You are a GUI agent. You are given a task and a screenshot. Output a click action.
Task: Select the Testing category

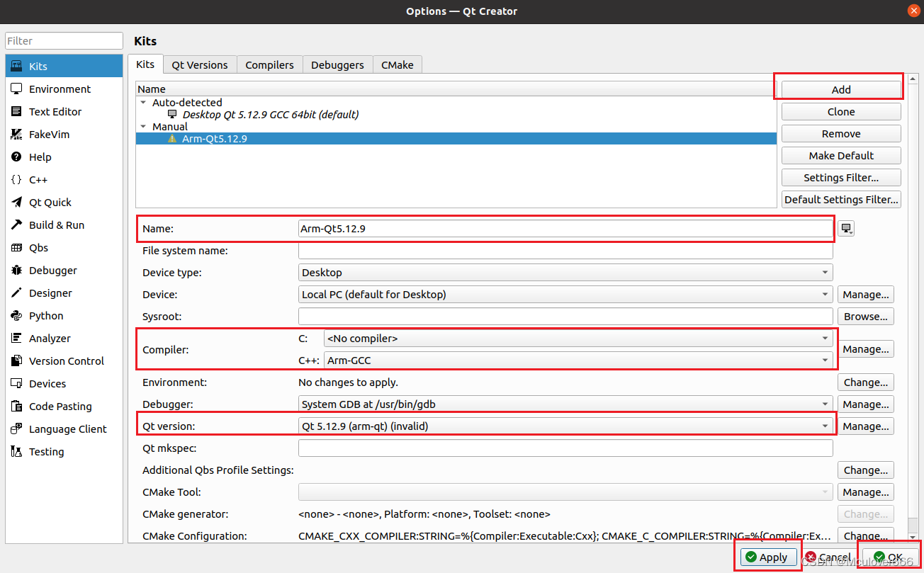(x=64, y=451)
